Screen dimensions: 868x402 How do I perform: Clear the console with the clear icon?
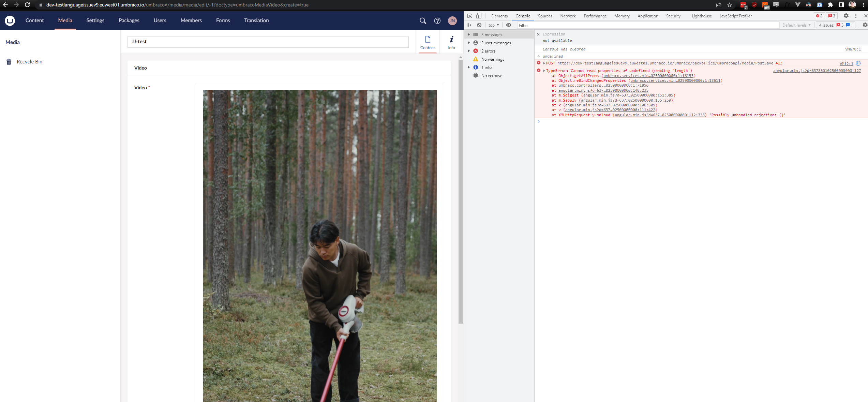479,25
